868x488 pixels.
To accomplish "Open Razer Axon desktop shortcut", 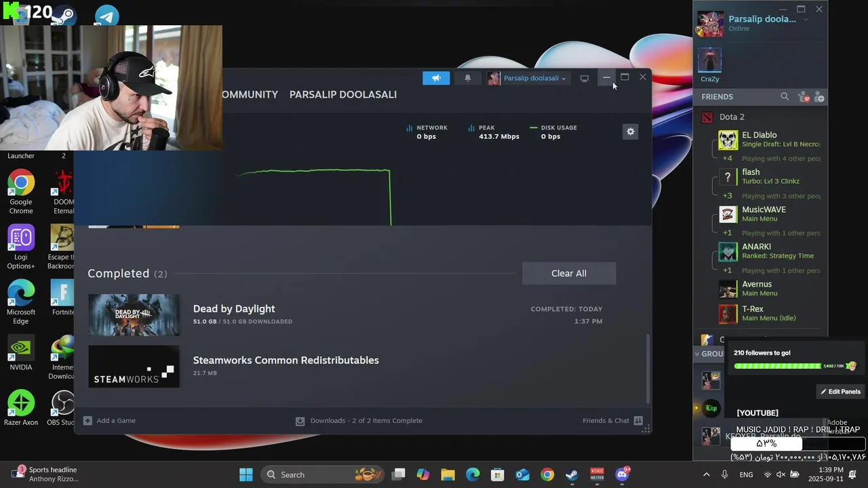I will point(21,409).
